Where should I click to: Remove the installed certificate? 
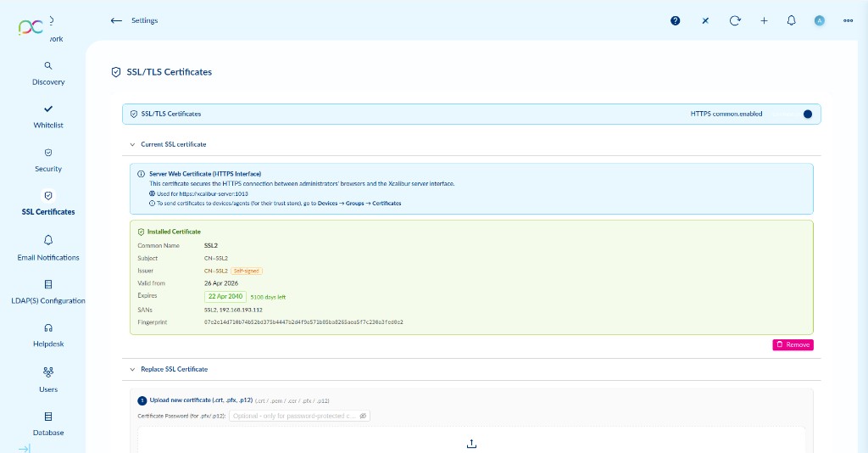click(x=793, y=344)
